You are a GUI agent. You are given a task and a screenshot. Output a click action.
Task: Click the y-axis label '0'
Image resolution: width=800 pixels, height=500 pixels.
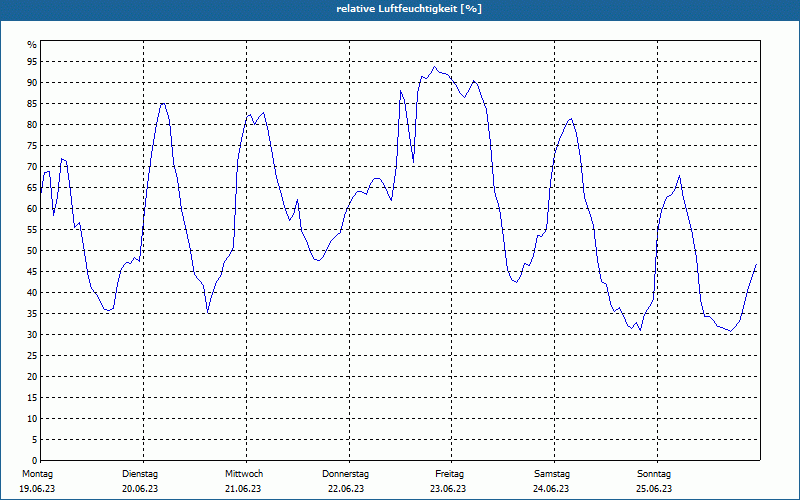coord(34,461)
